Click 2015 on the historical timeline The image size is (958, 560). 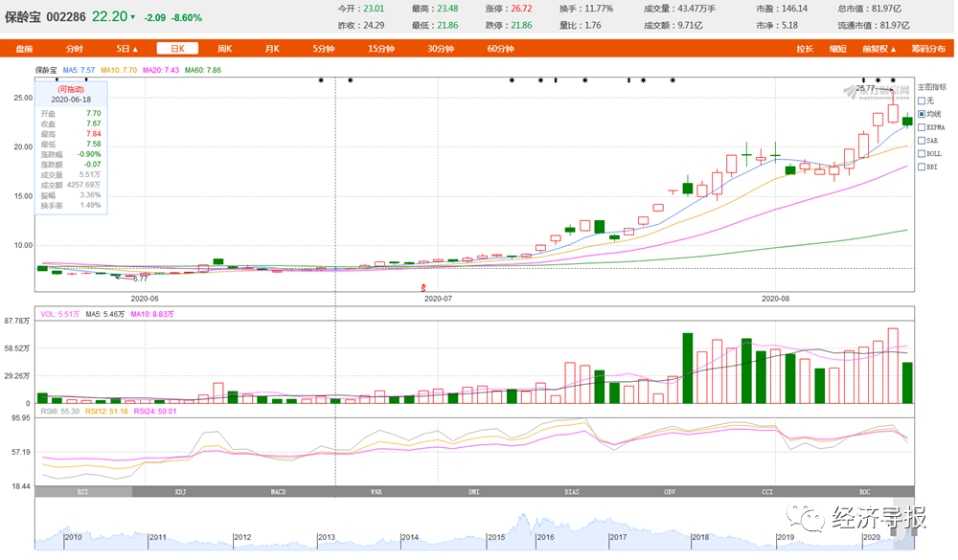[495, 538]
